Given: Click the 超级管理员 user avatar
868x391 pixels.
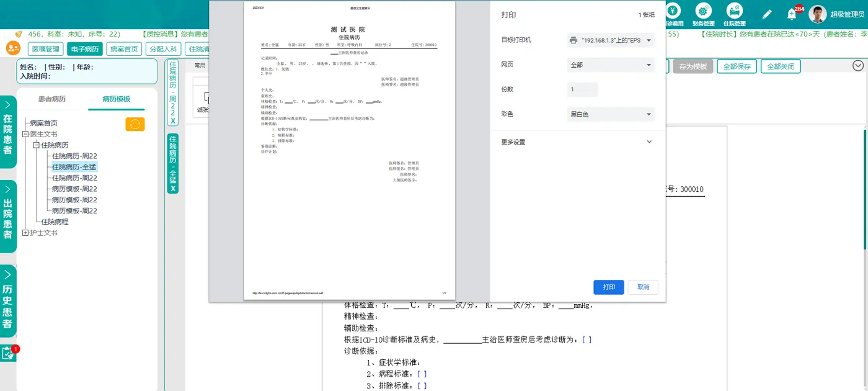Looking at the screenshot, I should click(818, 14).
